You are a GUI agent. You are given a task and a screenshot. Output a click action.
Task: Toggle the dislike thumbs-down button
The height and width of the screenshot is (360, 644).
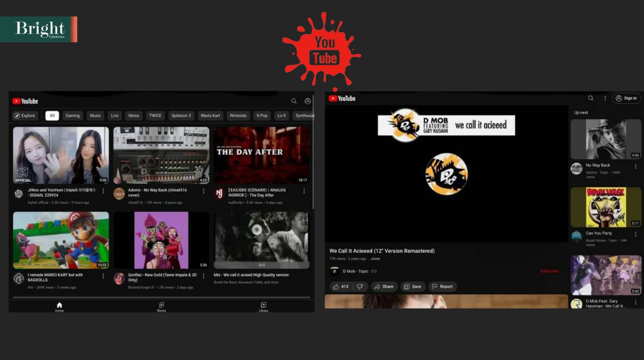pyautogui.click(x=361, y=287)
